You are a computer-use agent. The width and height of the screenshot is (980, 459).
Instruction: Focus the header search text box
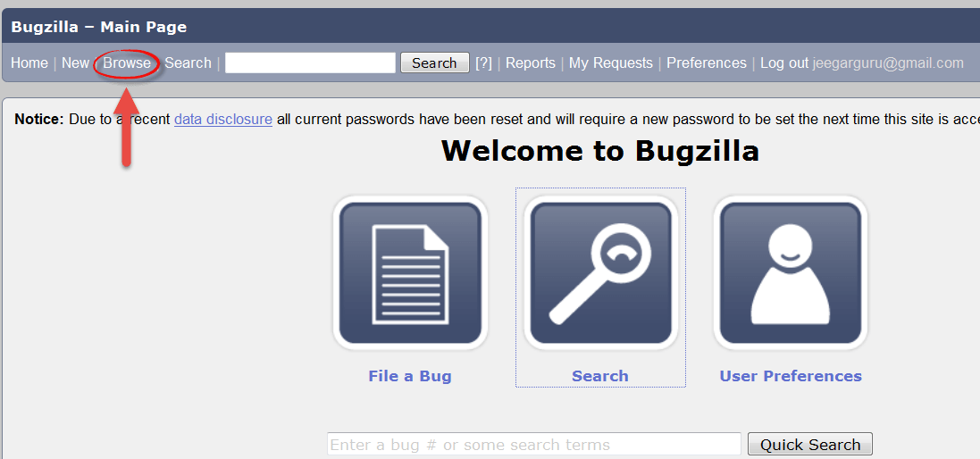311,63
